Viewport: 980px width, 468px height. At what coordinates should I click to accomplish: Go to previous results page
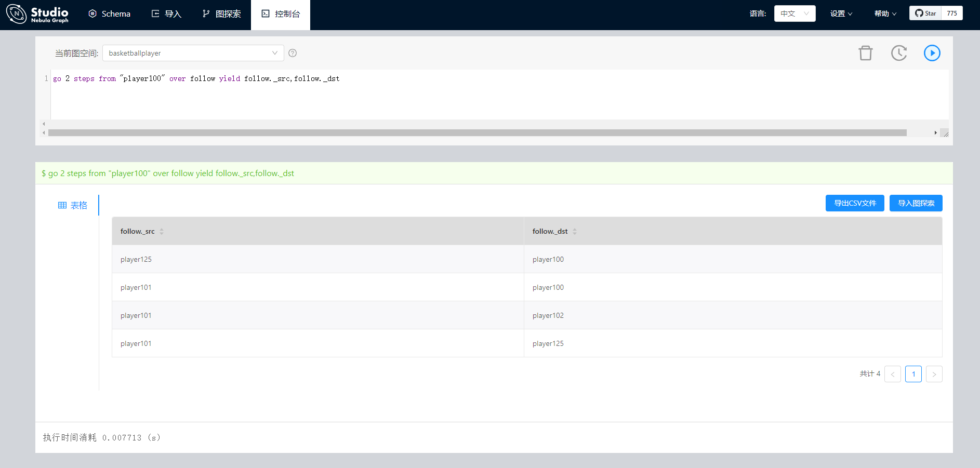893,374
